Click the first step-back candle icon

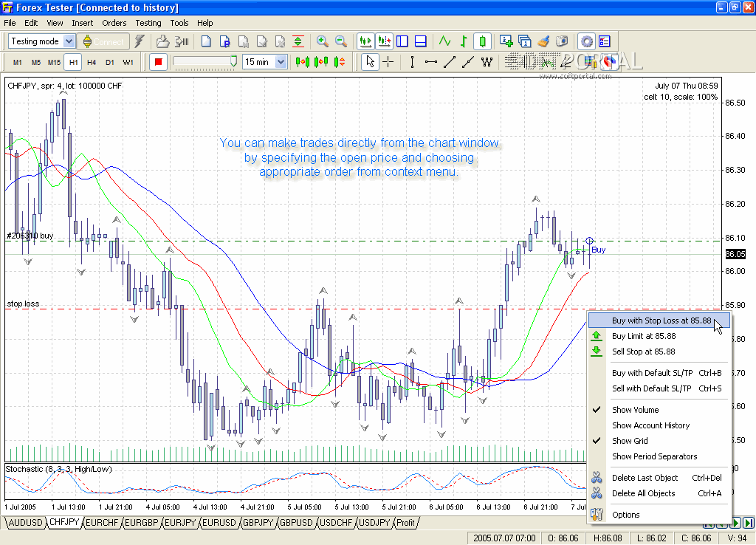303,62
